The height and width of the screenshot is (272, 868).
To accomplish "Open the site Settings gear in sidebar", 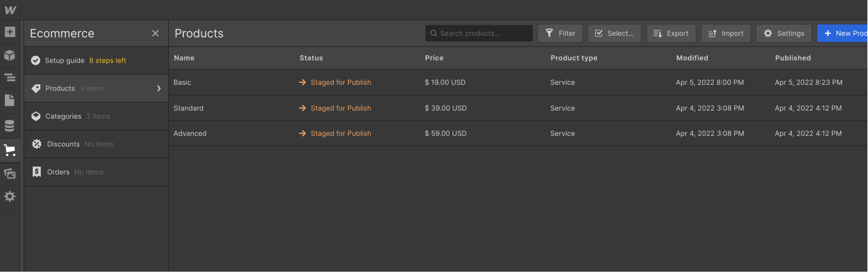I will (x=10, y=197).
